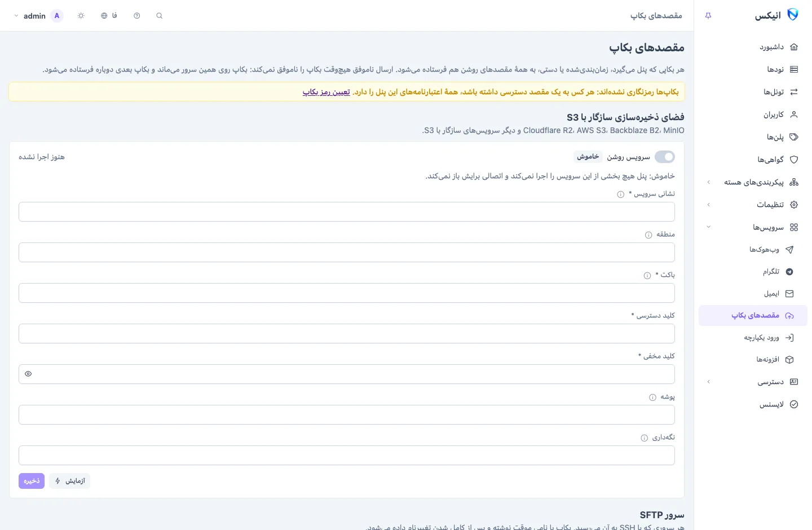Open the admin user menu dropdown
This screenshot has height=530, width=812.
pos(37,16)
